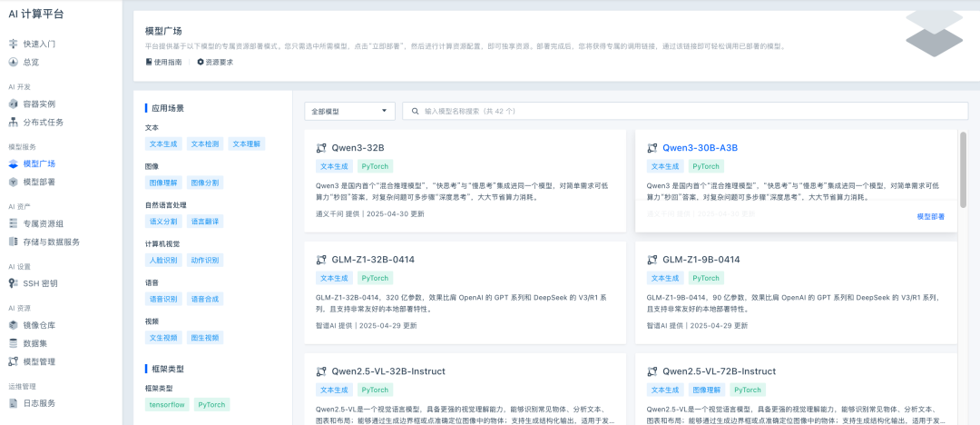Toggle the 语言翻译 filter tag
980x425 pixels.
205,222
